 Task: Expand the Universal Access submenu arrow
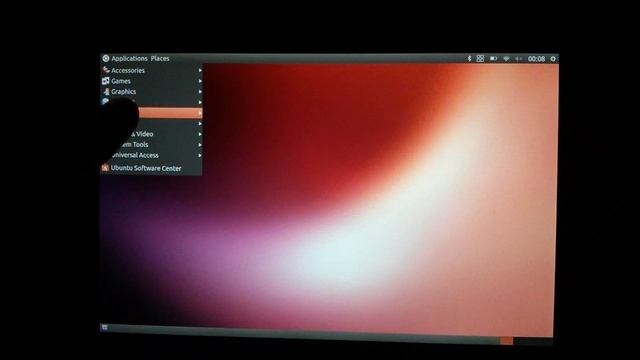[200, 155]
